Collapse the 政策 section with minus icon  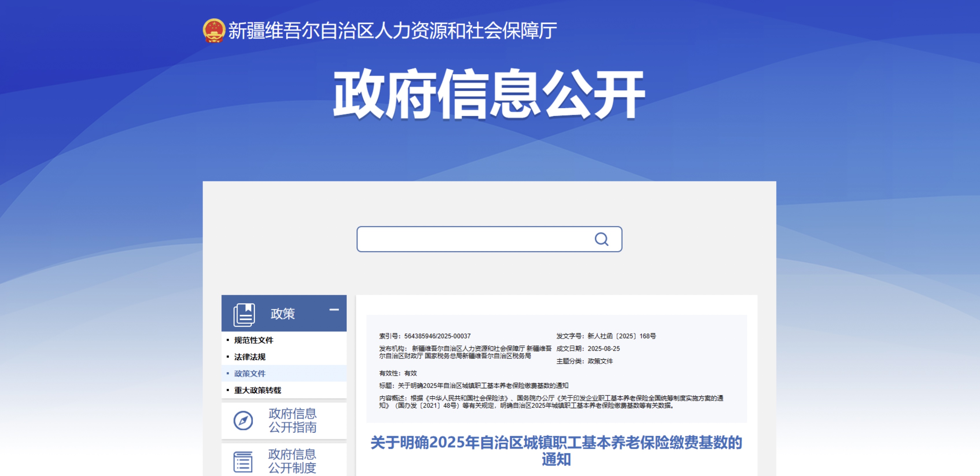click(x=334, y=310)
